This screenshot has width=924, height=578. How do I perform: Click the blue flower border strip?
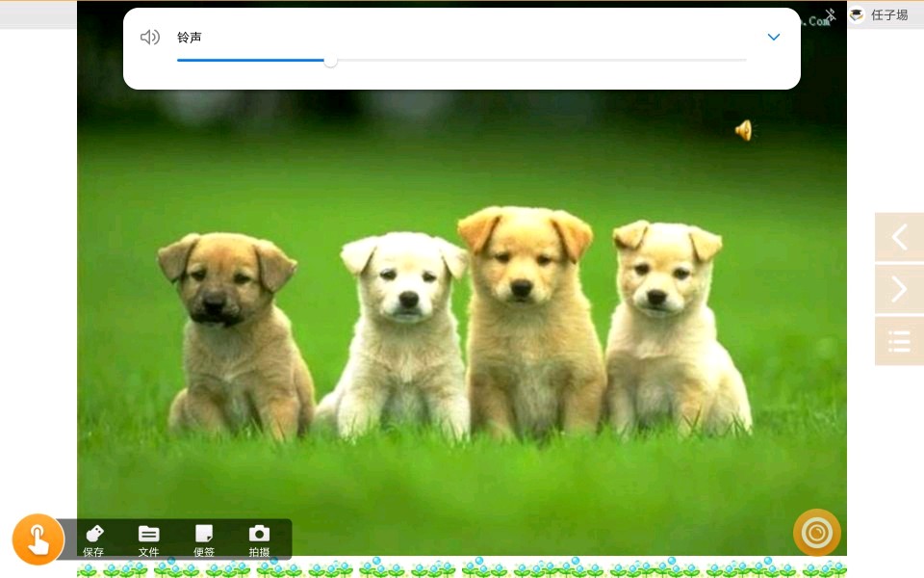(462, 568)
